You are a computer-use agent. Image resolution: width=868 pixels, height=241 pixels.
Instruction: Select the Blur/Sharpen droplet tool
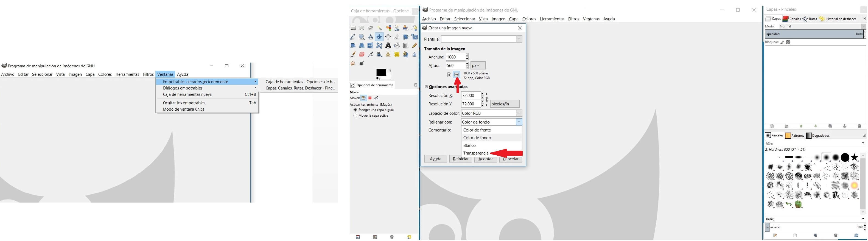415,55
